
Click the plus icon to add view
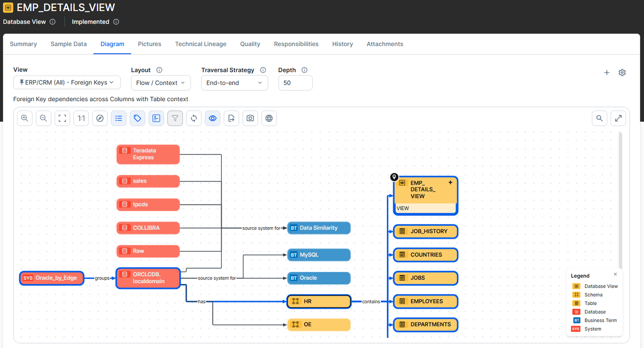point(607,72)
